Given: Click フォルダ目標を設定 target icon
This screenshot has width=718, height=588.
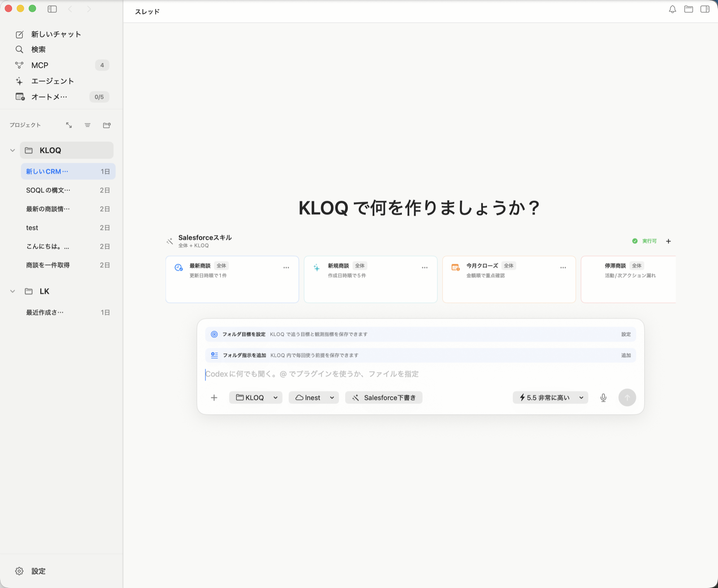Looking at the screenshot, I should (214, 334).
